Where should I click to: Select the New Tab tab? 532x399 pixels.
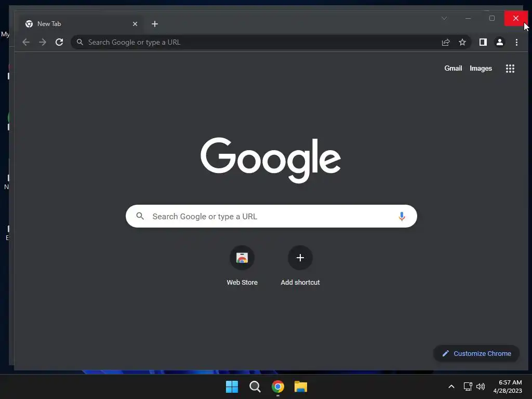click(81, 24)
